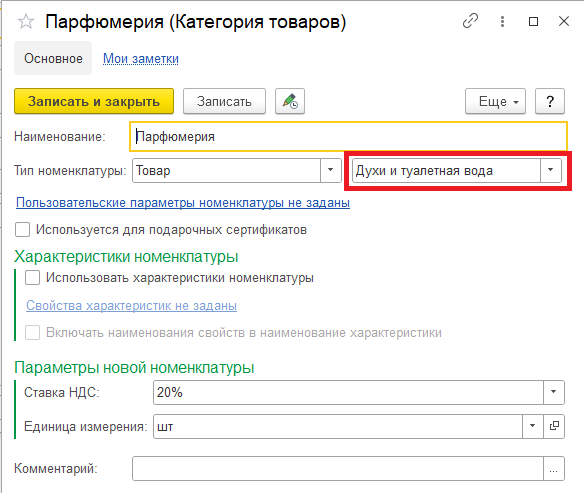
Task: Expand the Тип номенклатуры Товар dropdown
Action: pyautogui.click(x=330, y=171)
